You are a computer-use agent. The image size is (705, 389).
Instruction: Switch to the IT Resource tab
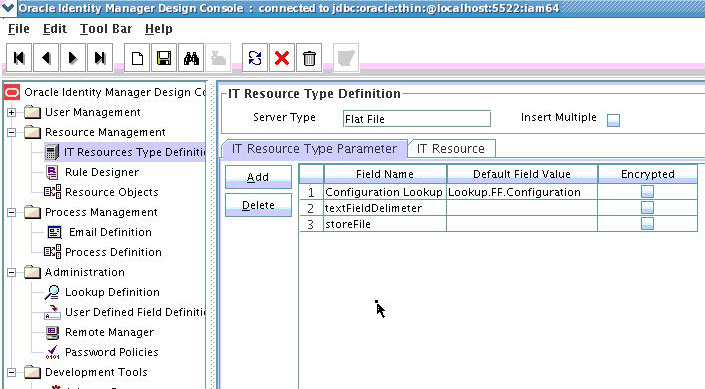point(451,149)
